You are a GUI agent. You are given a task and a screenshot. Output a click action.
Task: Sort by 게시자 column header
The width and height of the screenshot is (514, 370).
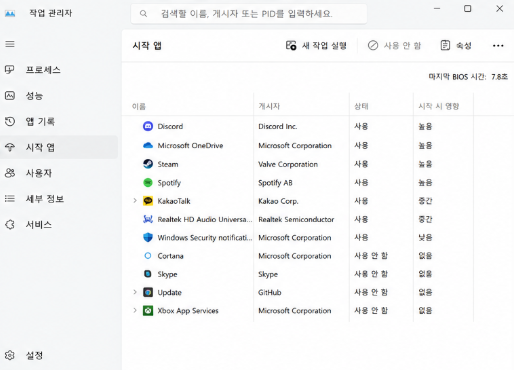coord(269,106)
